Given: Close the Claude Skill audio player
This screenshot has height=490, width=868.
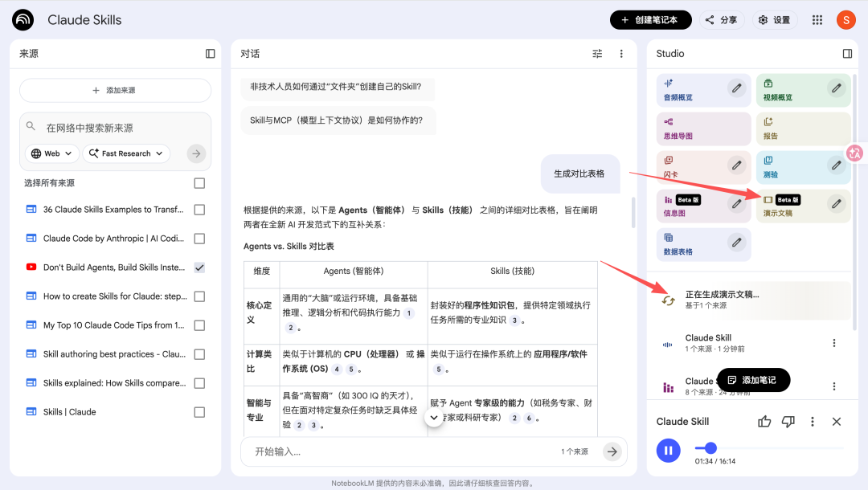Looking at the screenshot, I should point(837,422).
